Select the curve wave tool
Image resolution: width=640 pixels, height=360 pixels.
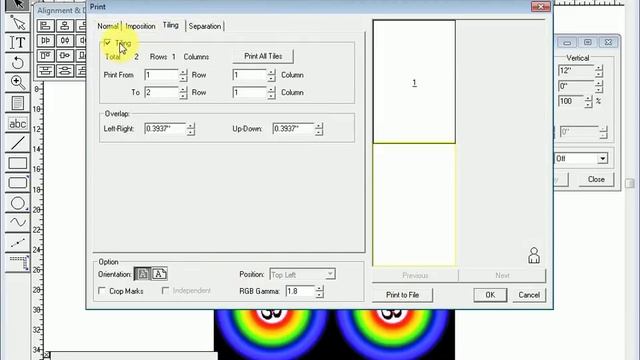(18, 223)
